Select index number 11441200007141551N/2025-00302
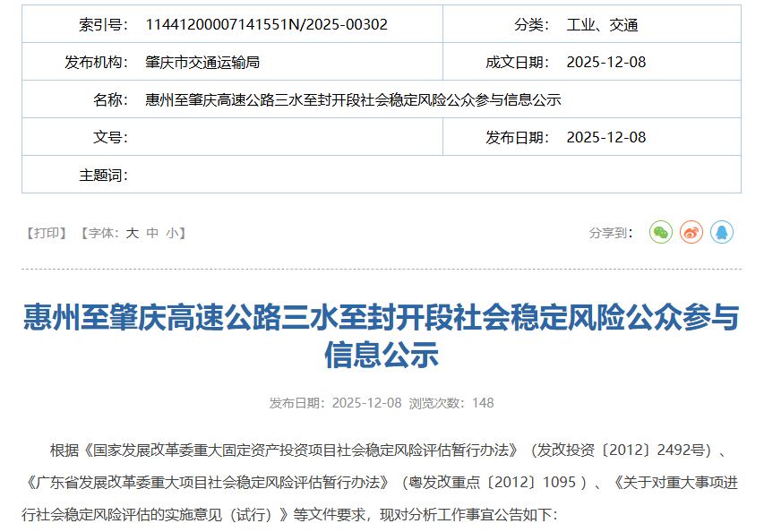 pyautogui.click(x=267, y=24)
